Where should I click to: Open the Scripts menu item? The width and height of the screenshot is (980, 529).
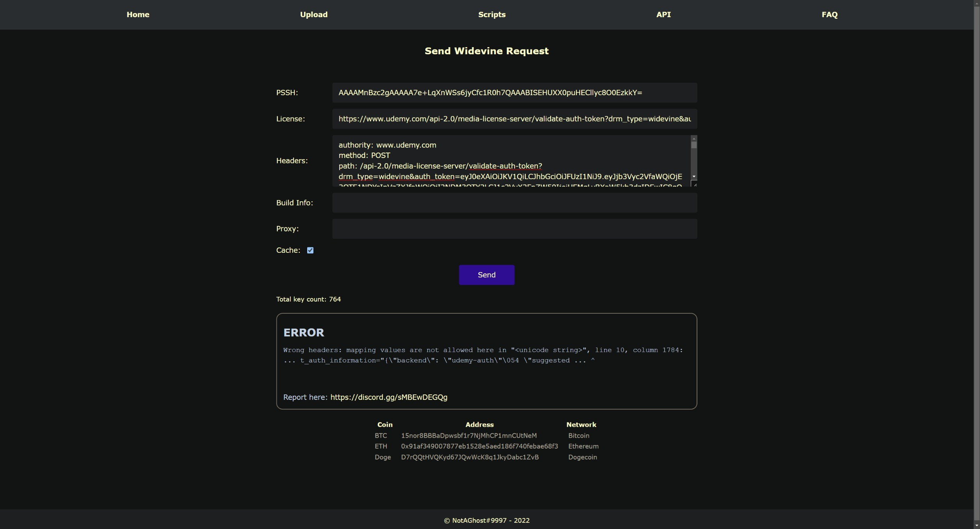[x=492, y=14]
